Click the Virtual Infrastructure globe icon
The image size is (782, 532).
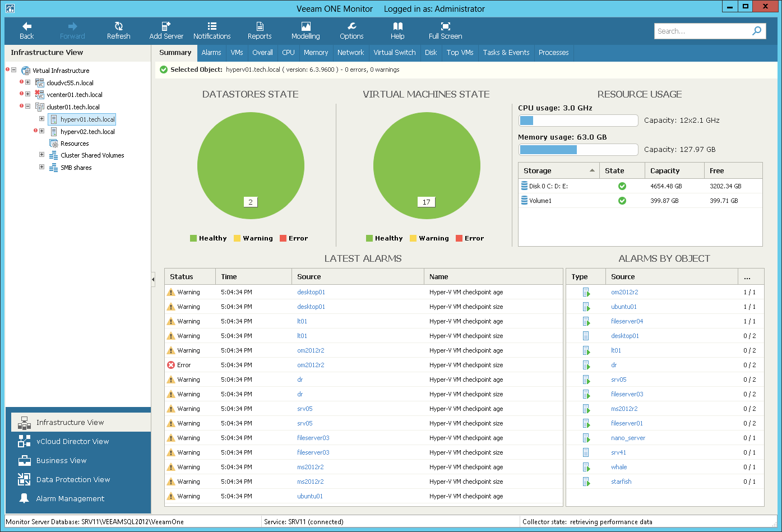(x=26, y=71)
